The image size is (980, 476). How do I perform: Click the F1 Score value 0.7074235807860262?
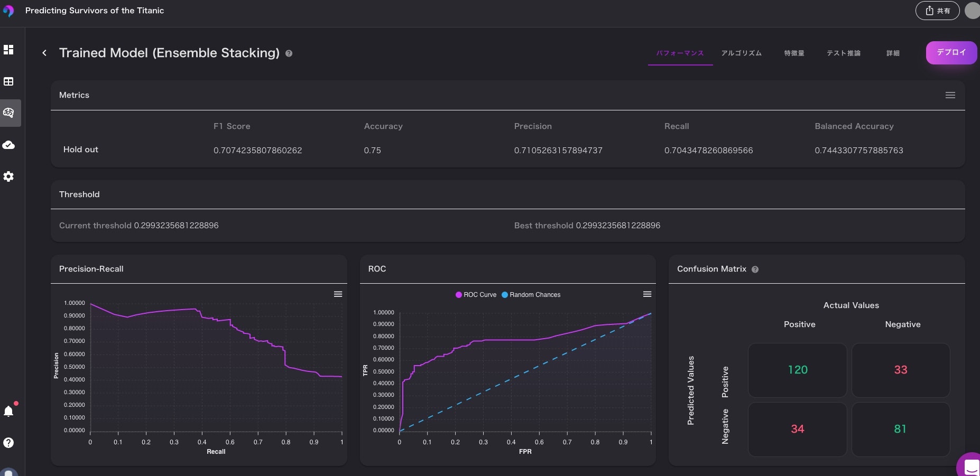tap(258, 151)
